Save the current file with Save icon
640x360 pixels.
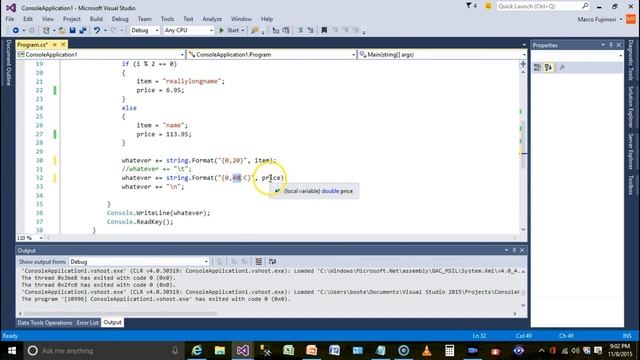click(73, 30)
